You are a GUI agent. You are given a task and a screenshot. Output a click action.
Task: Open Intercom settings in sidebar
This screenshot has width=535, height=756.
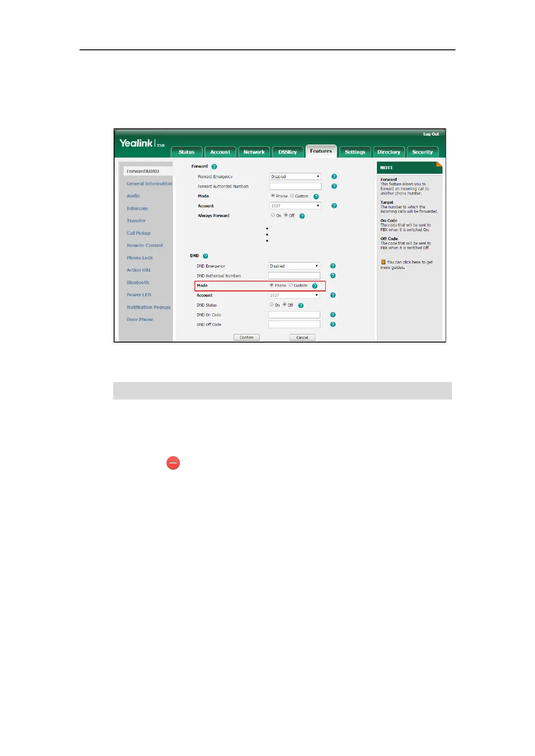(x=137, y=209)
